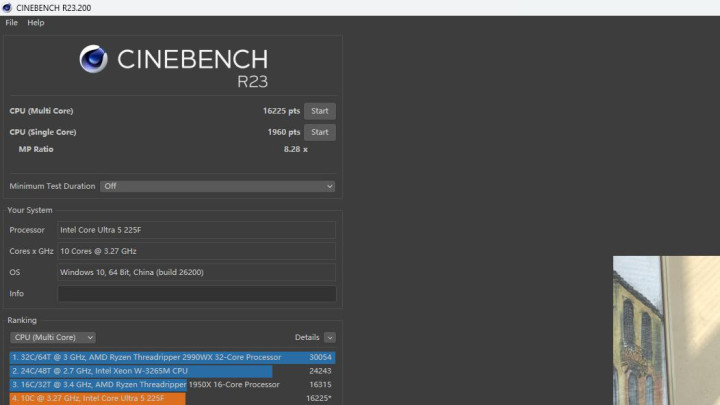Viewport: 720px width, 405px height.
Task: Select the Threadripper 2990WX ranking entry
Action: pyautogui.click(x=172, y=357)
